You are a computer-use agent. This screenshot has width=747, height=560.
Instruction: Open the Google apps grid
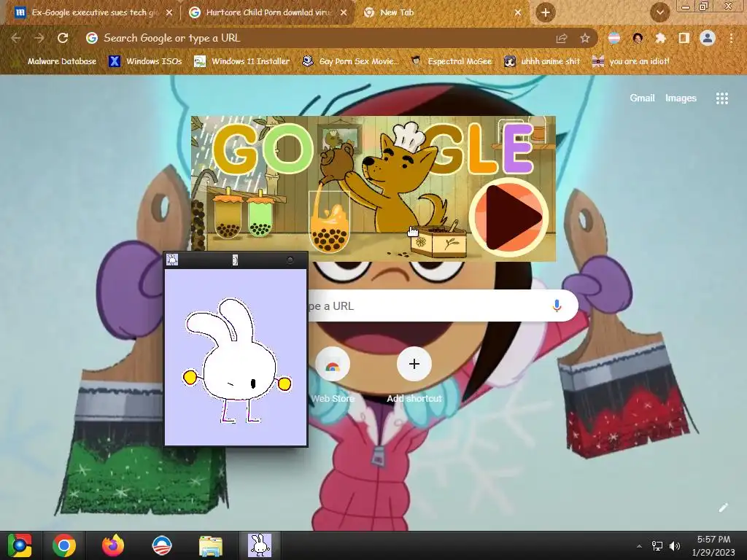(x=721, y=98)
